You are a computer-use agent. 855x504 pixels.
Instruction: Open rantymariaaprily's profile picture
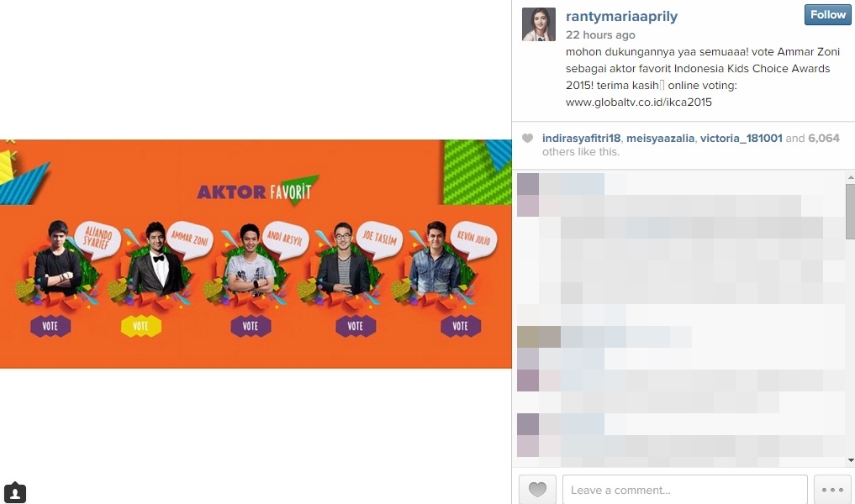point(539,24)
